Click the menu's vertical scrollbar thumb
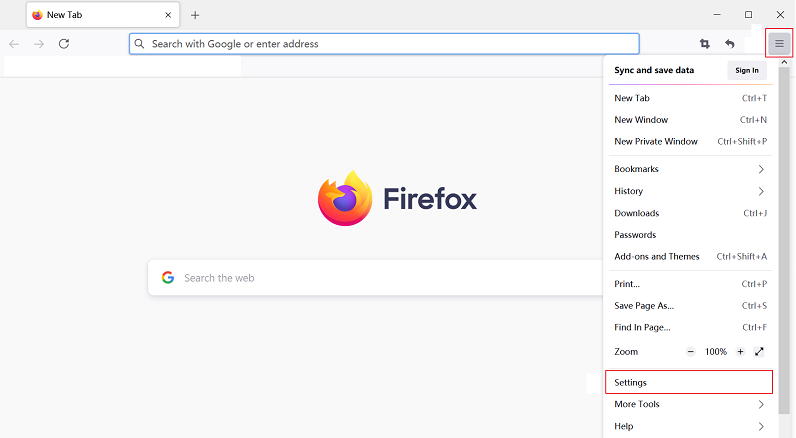 coord(784,241)
